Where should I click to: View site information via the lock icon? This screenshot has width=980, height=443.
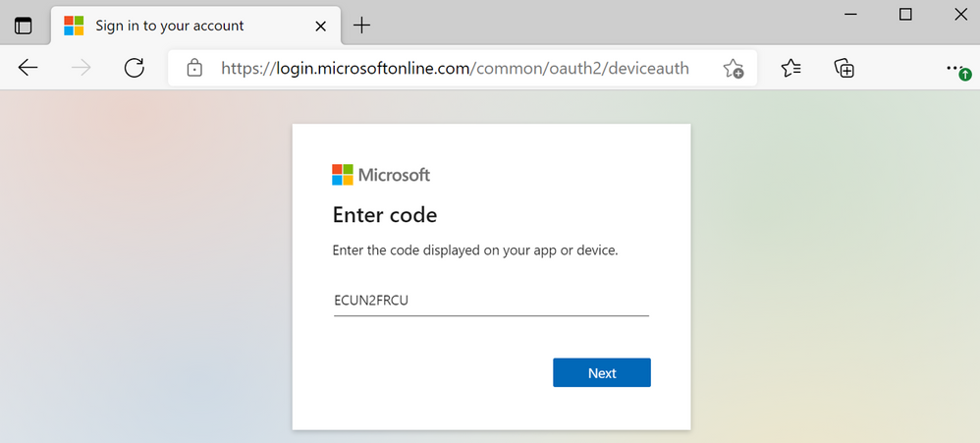(x=195, y=68)
